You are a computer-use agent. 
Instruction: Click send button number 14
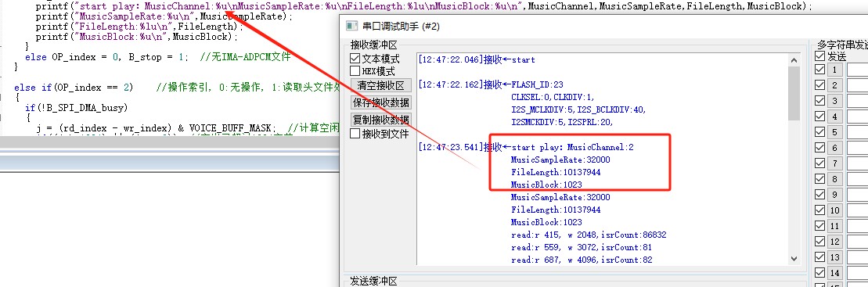coord(835,273)
